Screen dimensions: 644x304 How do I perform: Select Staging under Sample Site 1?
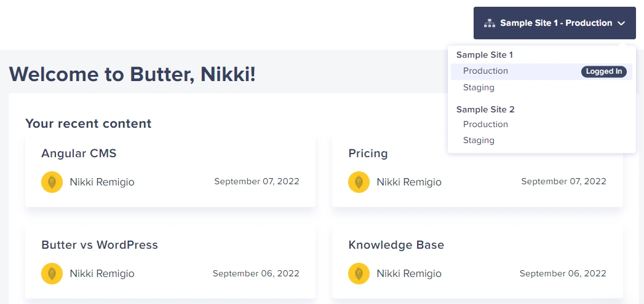(x=479, y=88)
